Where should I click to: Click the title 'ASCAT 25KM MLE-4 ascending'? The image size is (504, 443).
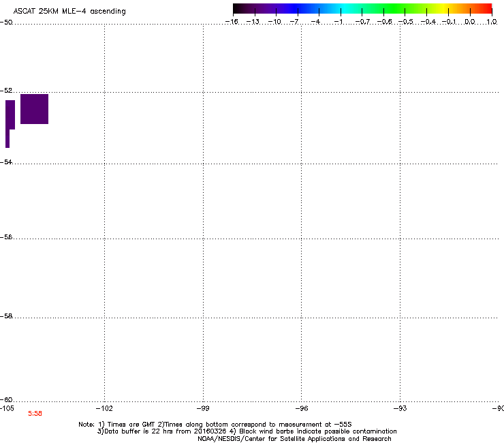69,12
